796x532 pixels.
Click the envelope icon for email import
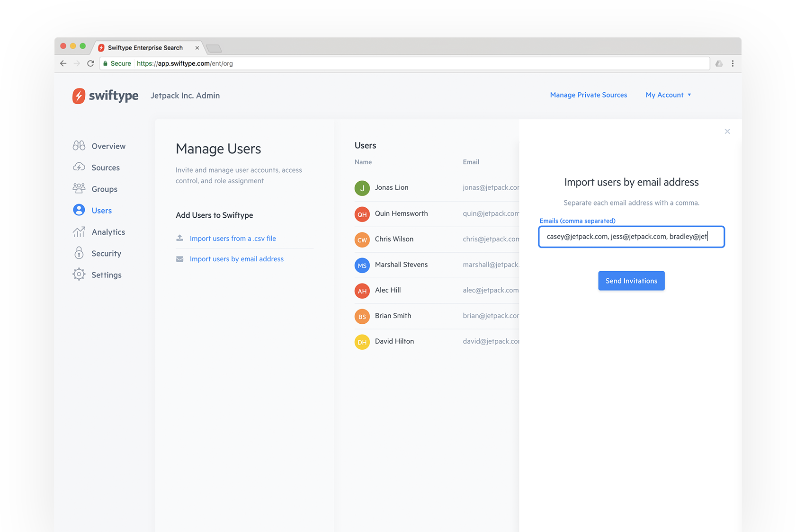tap(180, 259)
